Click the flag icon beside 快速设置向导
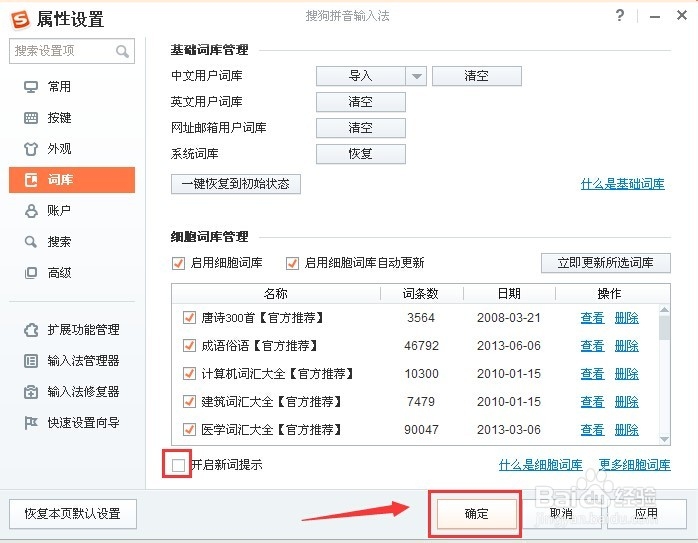Viewport: 698px width, 543px height. pos(31,423)
